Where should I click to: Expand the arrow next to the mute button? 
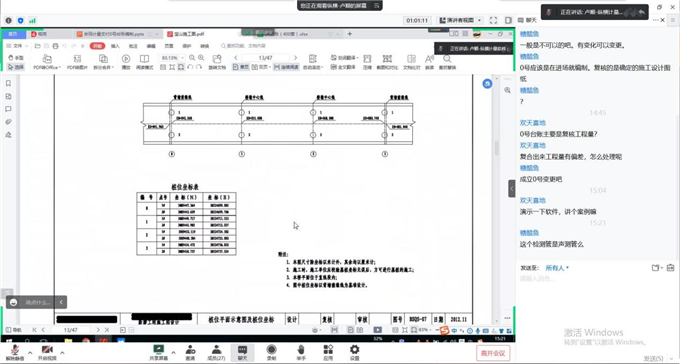click(30, 352)
